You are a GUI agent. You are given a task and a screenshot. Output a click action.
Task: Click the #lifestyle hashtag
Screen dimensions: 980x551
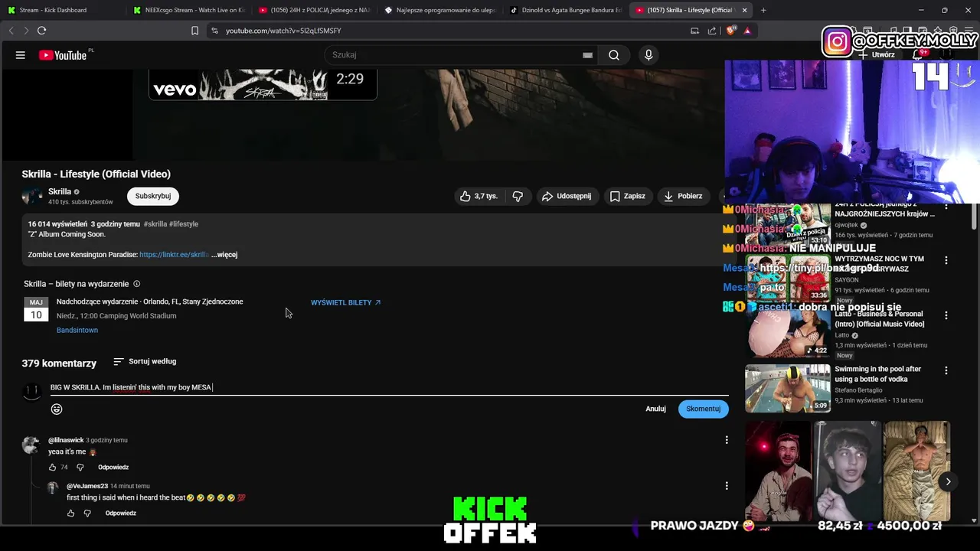[x=184, y=223]
